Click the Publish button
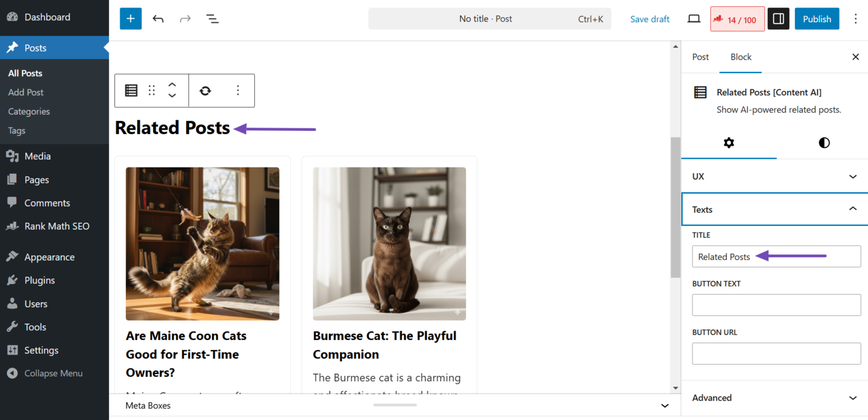 pos(817,19)
